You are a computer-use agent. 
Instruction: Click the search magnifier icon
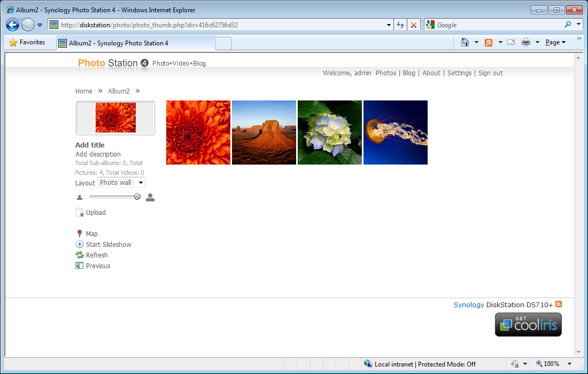tap(568, 25)
